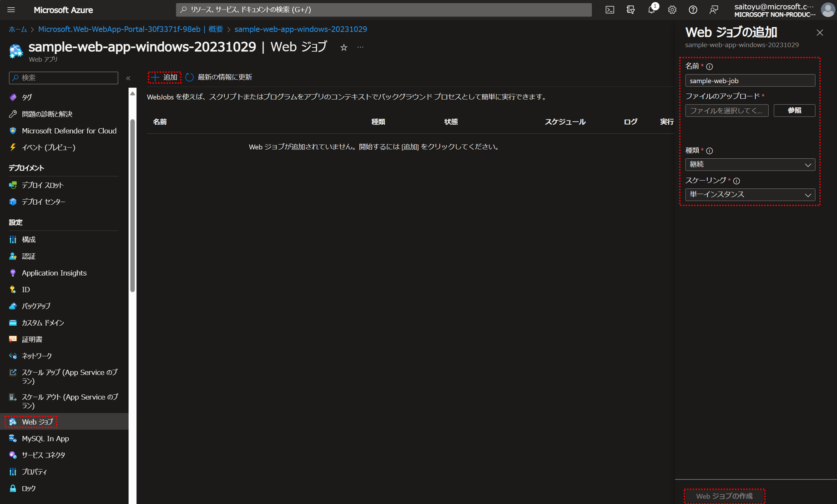837x504 pixels.
Task: Show info tooltip for スケーリング field
Action: click(736, 181)
